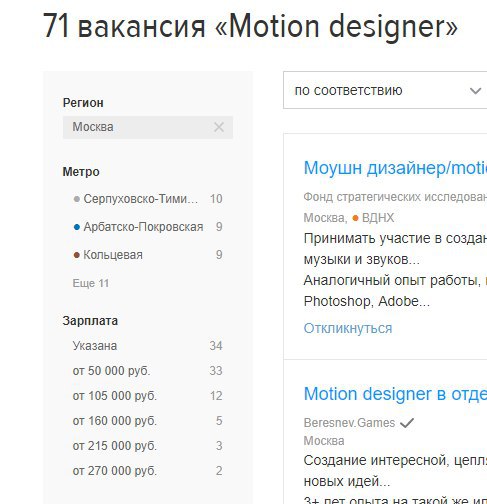The width and height of the screenshot is (487, 504).
Task: Click the 'Регион' section heading
Action: click(83, 103)
